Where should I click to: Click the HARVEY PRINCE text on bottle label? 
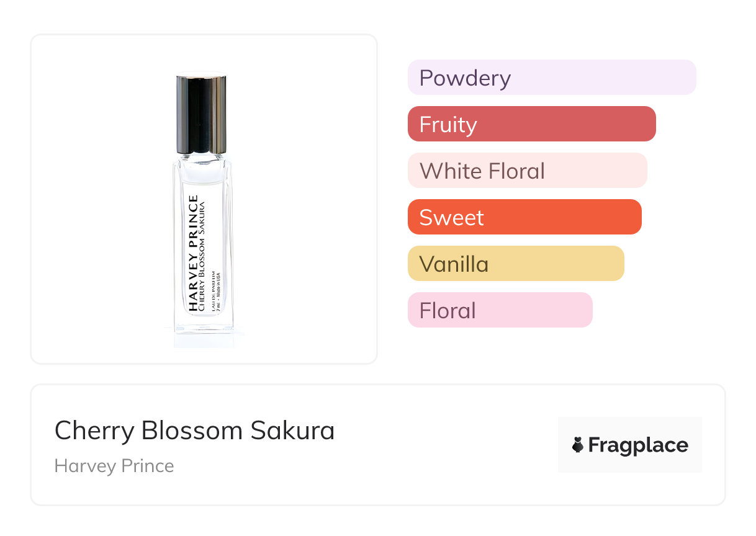[193, 253]
